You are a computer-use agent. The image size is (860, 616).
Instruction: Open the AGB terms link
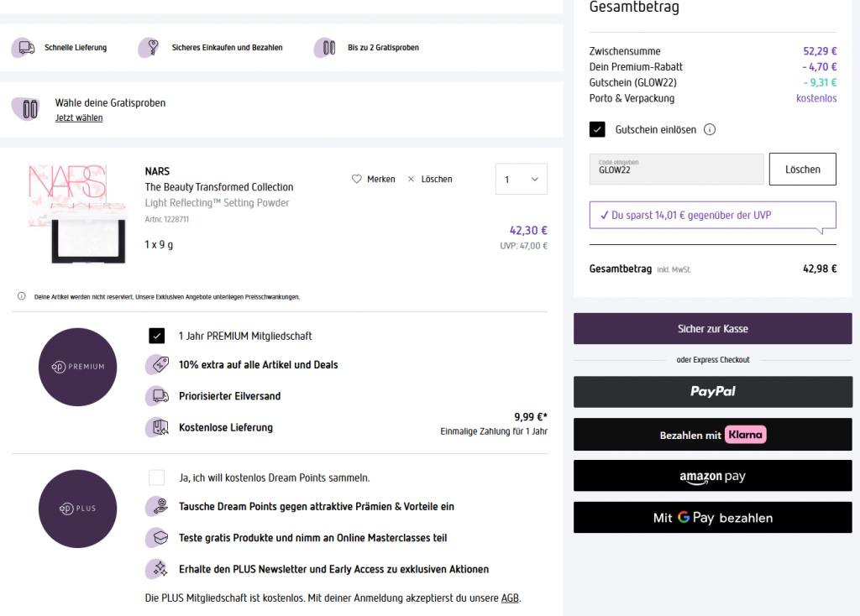510,598
